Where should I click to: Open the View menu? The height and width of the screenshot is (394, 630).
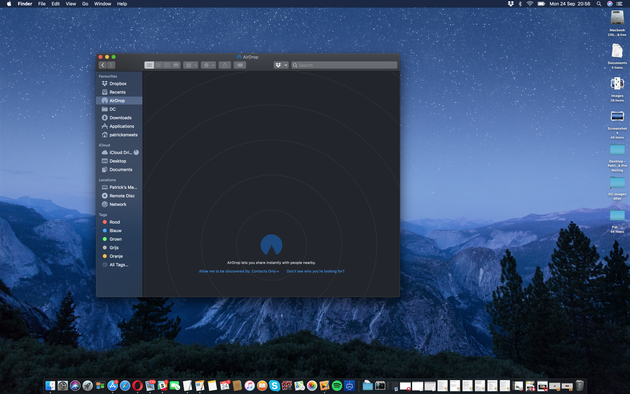click(71, 4)
